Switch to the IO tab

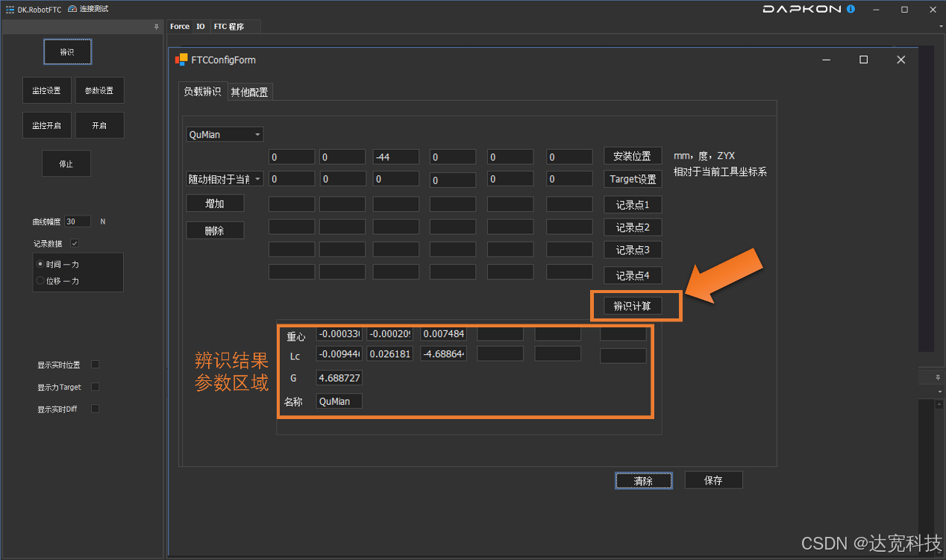point(201,26)
